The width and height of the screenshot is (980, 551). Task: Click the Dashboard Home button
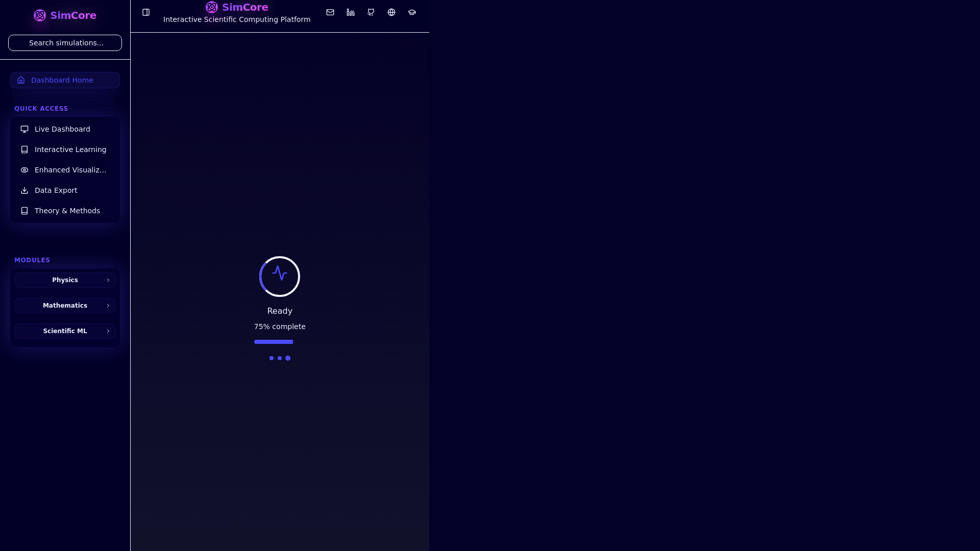coord(65,80)
